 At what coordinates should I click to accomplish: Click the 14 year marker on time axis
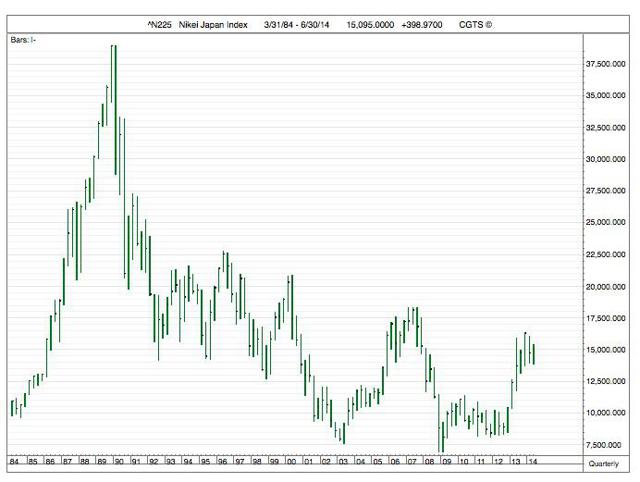point(533,462)
